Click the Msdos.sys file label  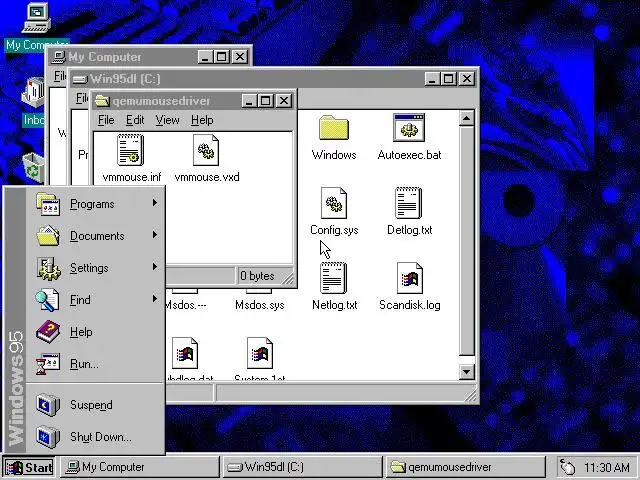click(x=260, y=305)
